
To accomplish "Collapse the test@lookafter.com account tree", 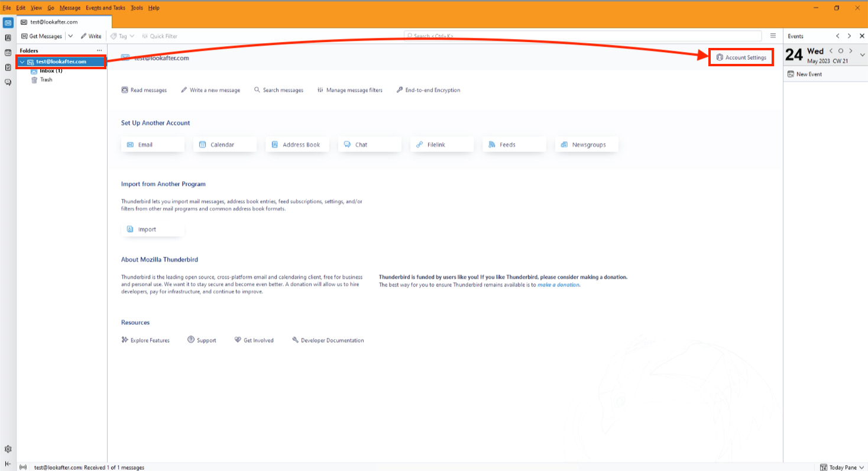I will click(22, 62).
